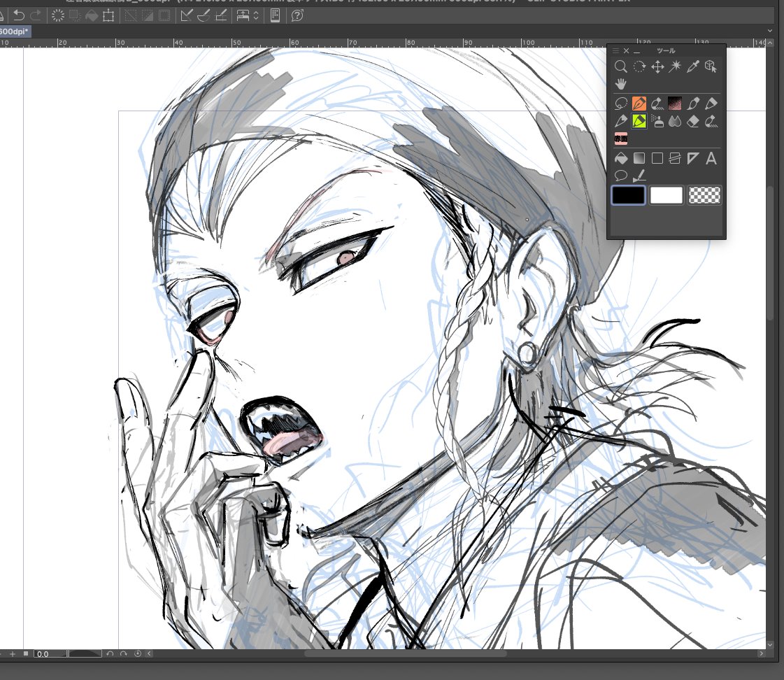Select the Eyedropper tool
The width and height of the screenshot is (784, 680).
(693, 66)
